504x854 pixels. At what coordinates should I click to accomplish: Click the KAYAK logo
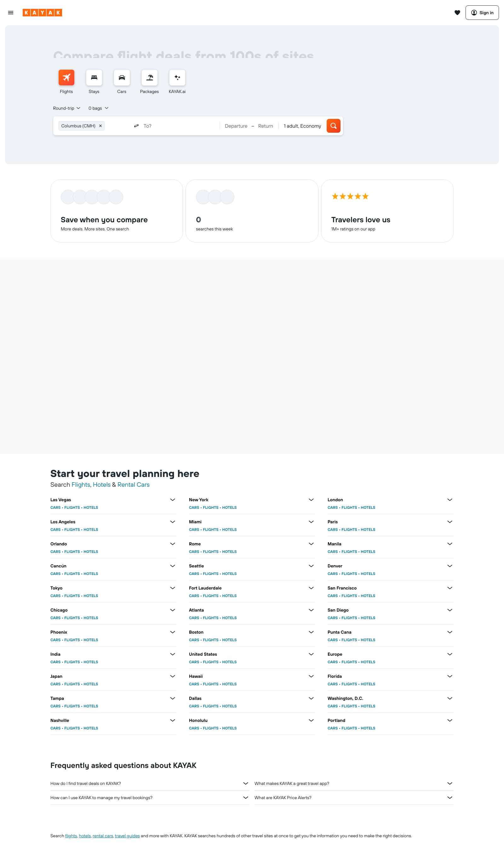tap(42, 13)
